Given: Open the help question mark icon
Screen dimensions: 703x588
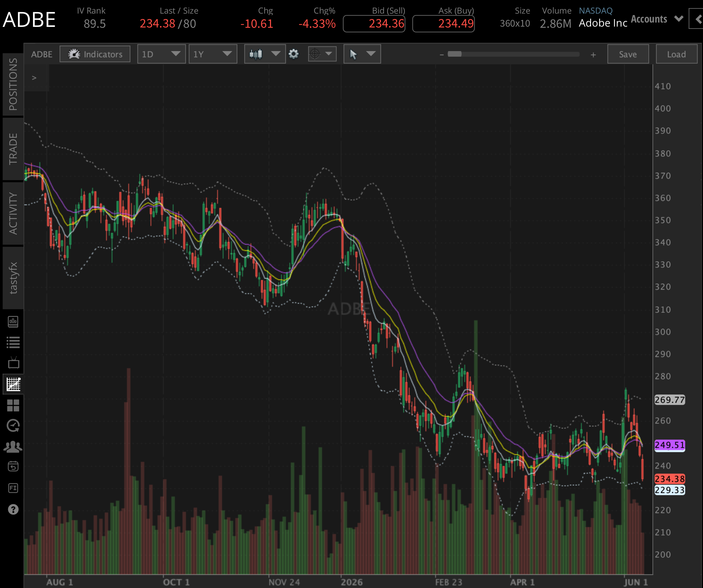Looking at the screenshot, I should [13, 509].
